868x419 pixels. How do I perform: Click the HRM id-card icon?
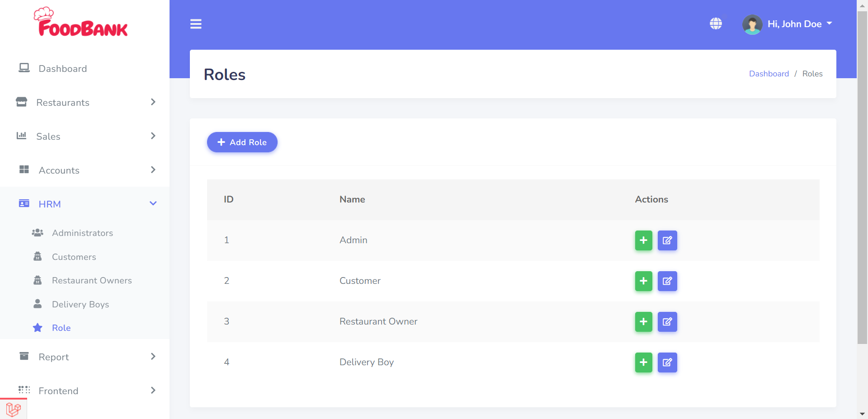point(24,203)
